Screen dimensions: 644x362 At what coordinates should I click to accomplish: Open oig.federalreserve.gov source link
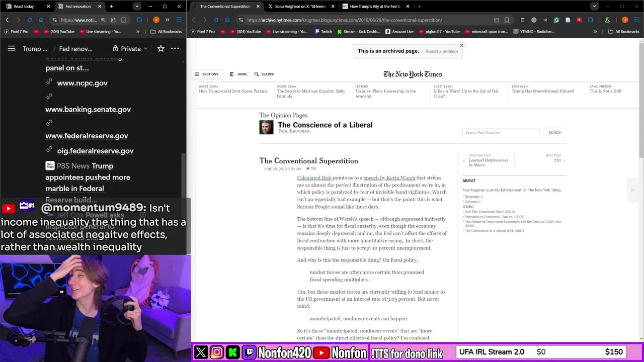pyautogui.click(x=95, y=151)
